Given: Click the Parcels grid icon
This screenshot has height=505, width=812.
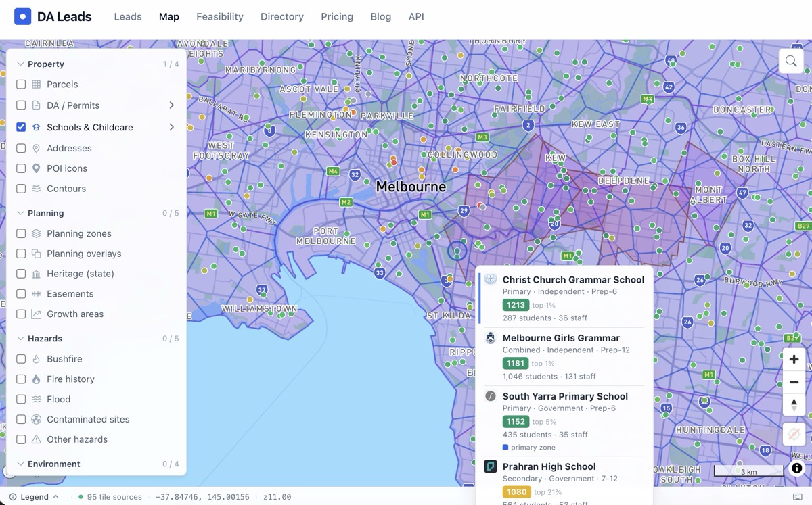Looking at the screenshot, I should [37, 85].
